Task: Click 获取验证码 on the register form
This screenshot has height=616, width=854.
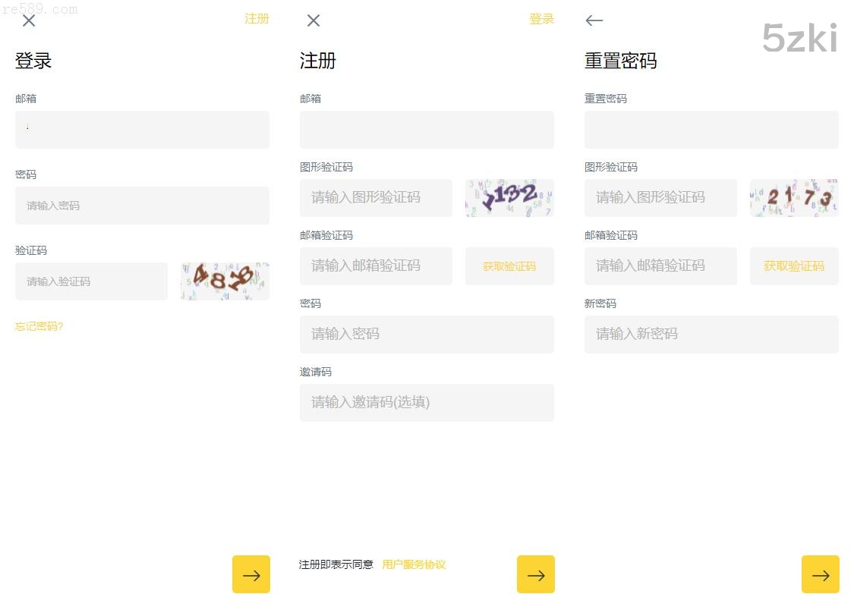Action: (509, 266)
